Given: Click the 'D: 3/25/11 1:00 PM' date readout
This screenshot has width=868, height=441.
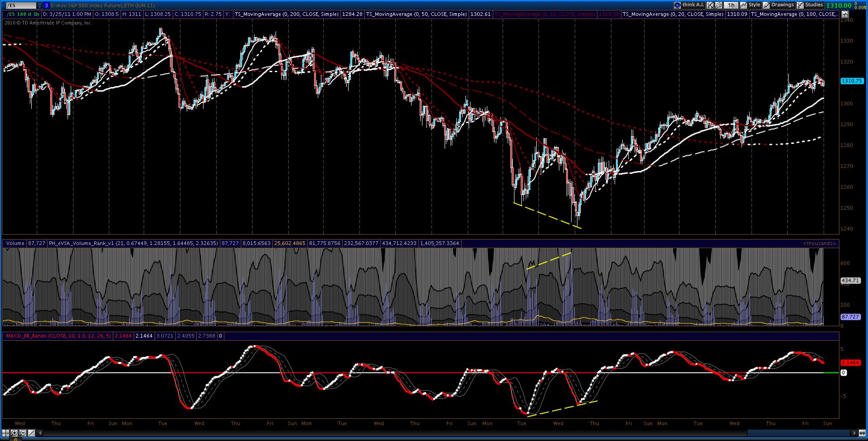Looking at the screenshot, I should click(67, 14).
